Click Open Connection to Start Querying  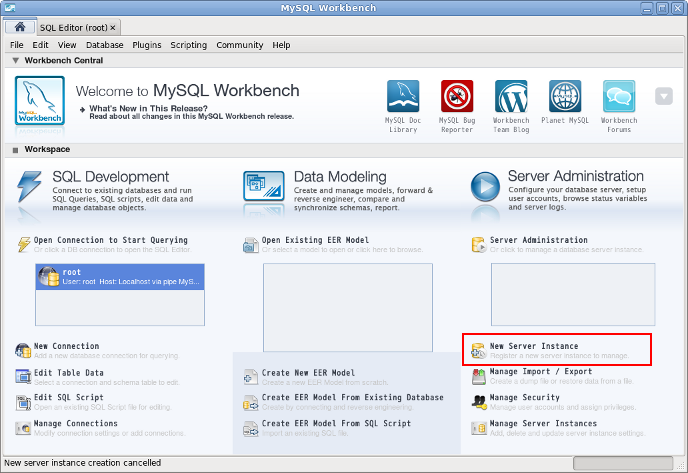111,240
